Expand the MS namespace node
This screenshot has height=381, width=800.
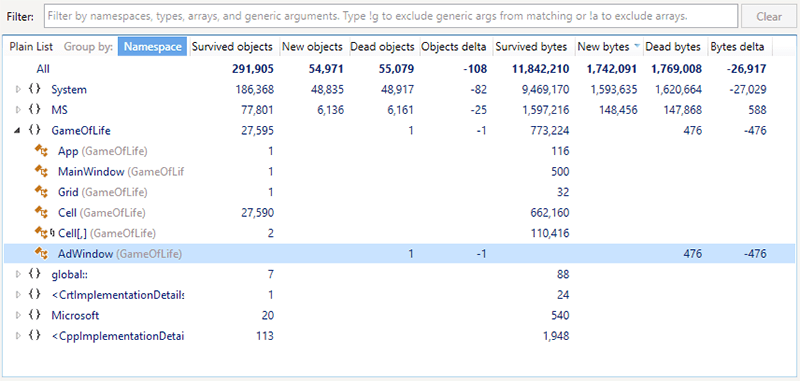coord(18,110)
